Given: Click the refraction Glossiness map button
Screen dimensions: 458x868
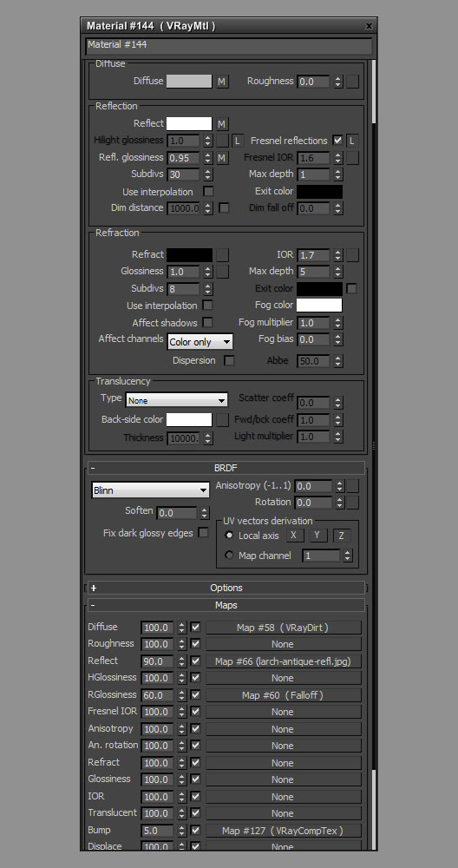Looking at the screenshot, I should [x=222, y=271].
